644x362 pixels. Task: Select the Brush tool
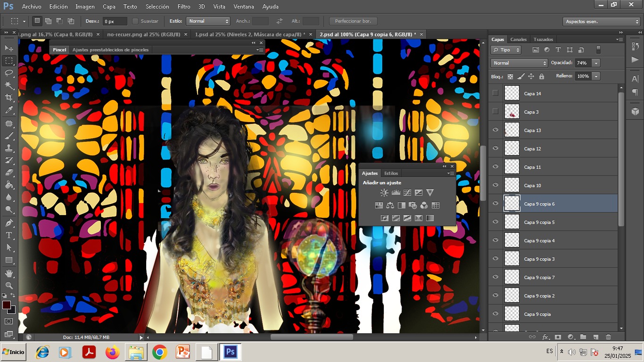(9, 136)
